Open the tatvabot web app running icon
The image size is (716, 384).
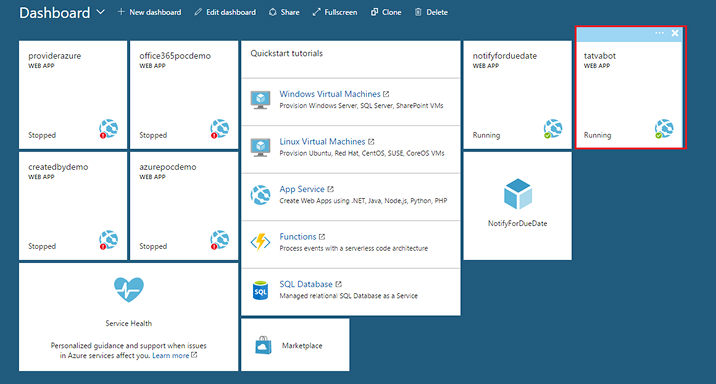[664, 129]
